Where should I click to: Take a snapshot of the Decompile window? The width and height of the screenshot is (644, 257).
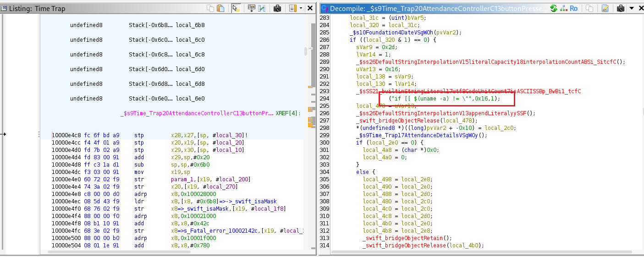click(621, 8)
